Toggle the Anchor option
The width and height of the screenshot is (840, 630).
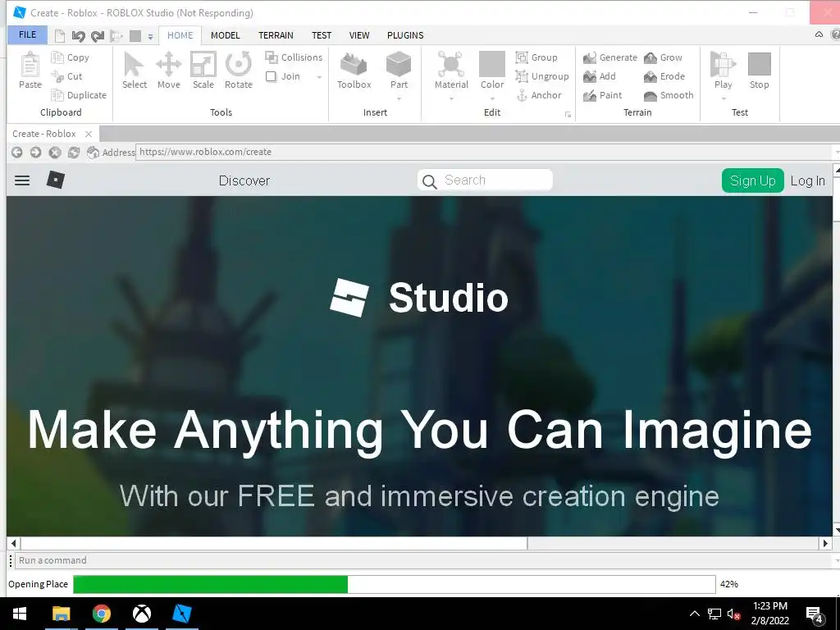[539, 95]
